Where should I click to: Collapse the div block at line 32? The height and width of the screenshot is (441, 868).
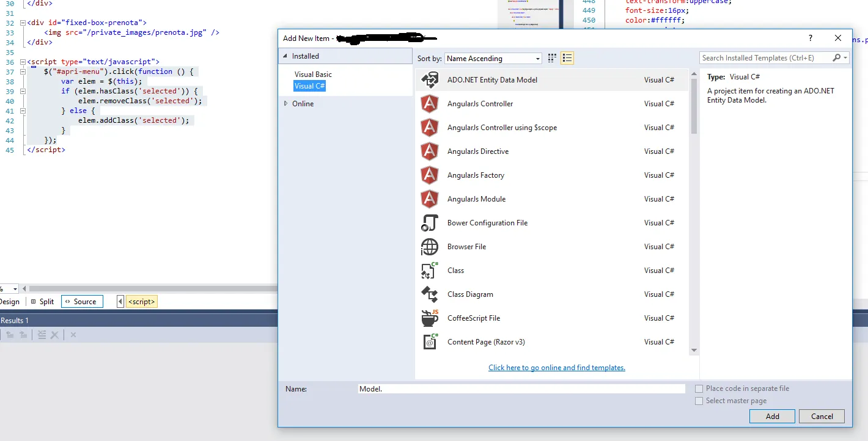23,23
